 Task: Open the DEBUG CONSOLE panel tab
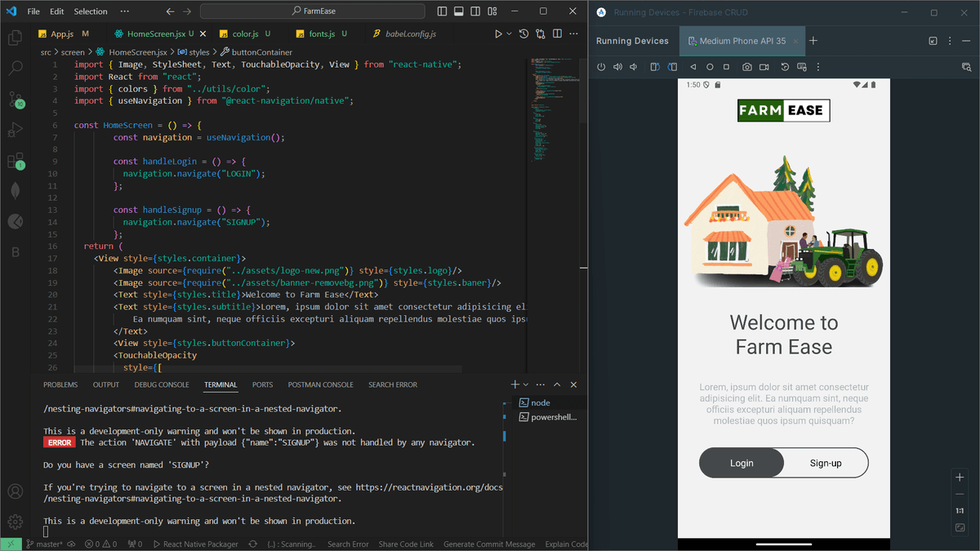click(161, 384)
